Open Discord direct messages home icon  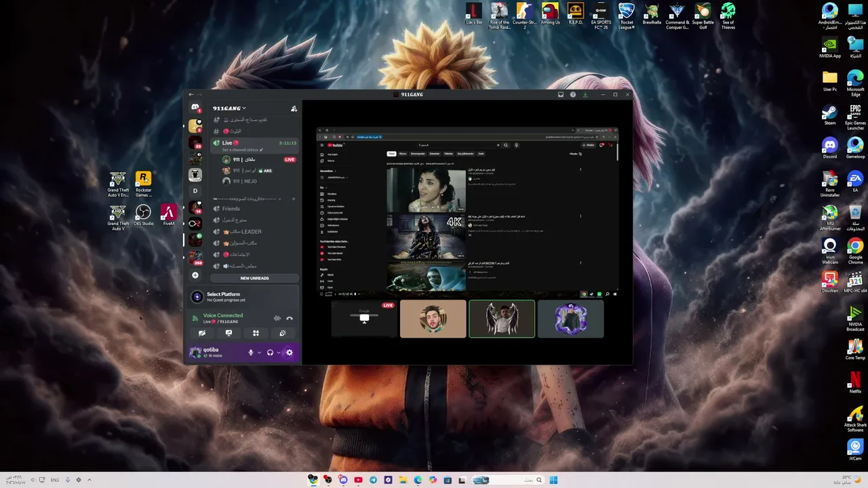[x=195, y=108]
